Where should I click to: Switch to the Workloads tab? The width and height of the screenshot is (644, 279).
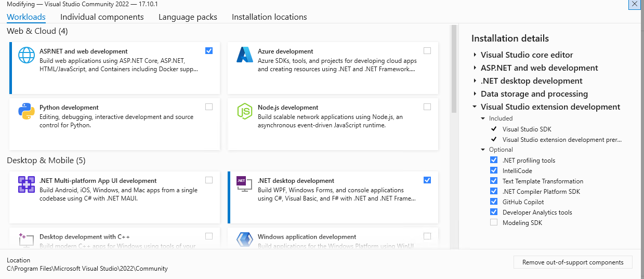[x=26, y=17]
